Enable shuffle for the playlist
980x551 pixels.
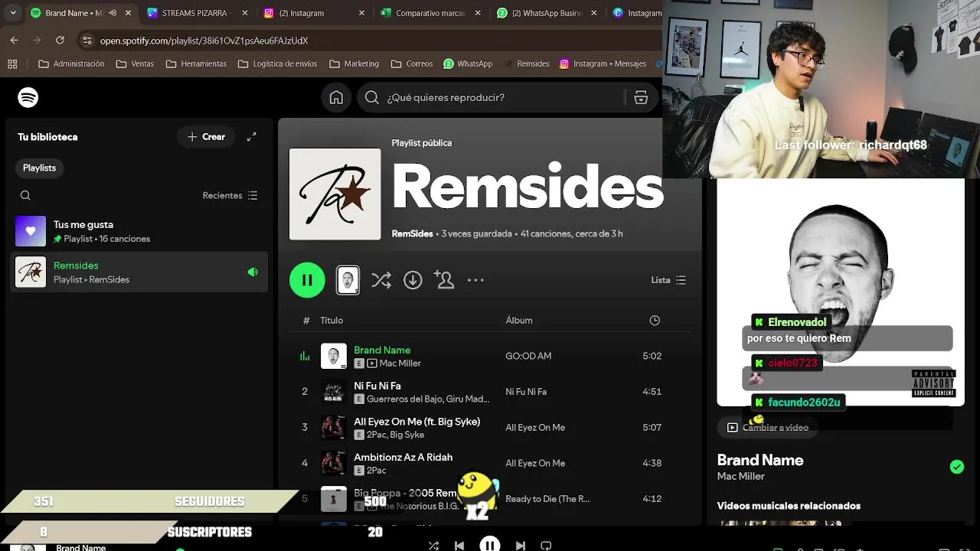381,280
